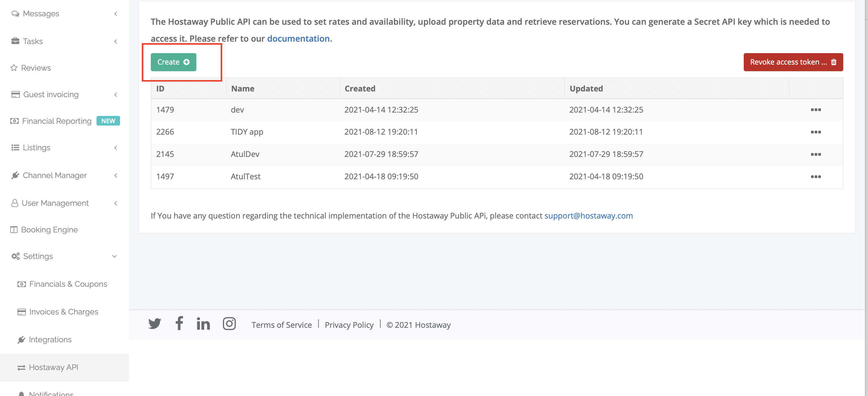
Task: Open actions menu for AtulDev key
Action: (816, 154)
